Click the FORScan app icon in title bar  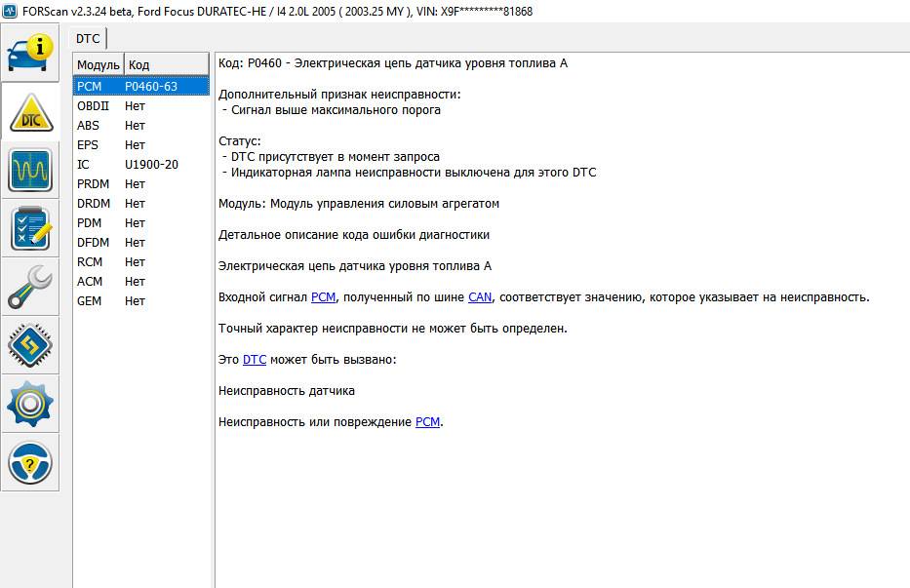(10, 11)
